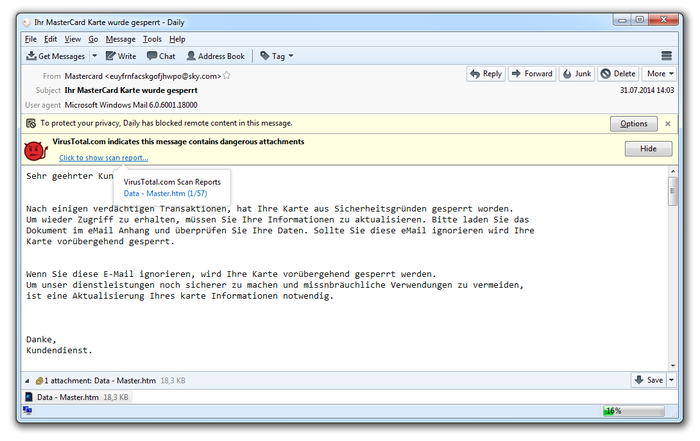Click 'Click to show scan report' link
700x441 pixels.
pyautogui.click(x=104, y=158)
